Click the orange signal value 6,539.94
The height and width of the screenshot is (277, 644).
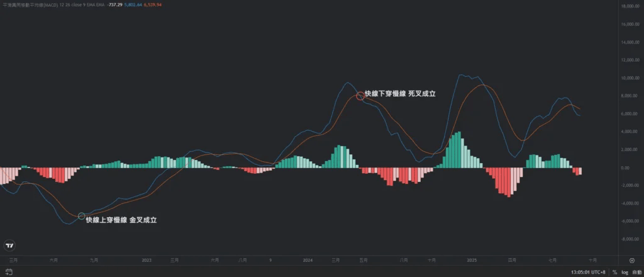click(x=153, y=4)
